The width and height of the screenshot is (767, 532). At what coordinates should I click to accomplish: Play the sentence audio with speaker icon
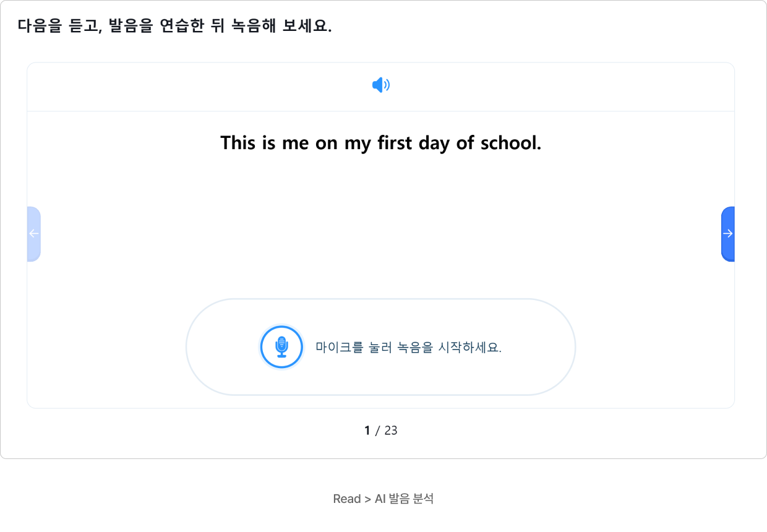click(381, 85)
